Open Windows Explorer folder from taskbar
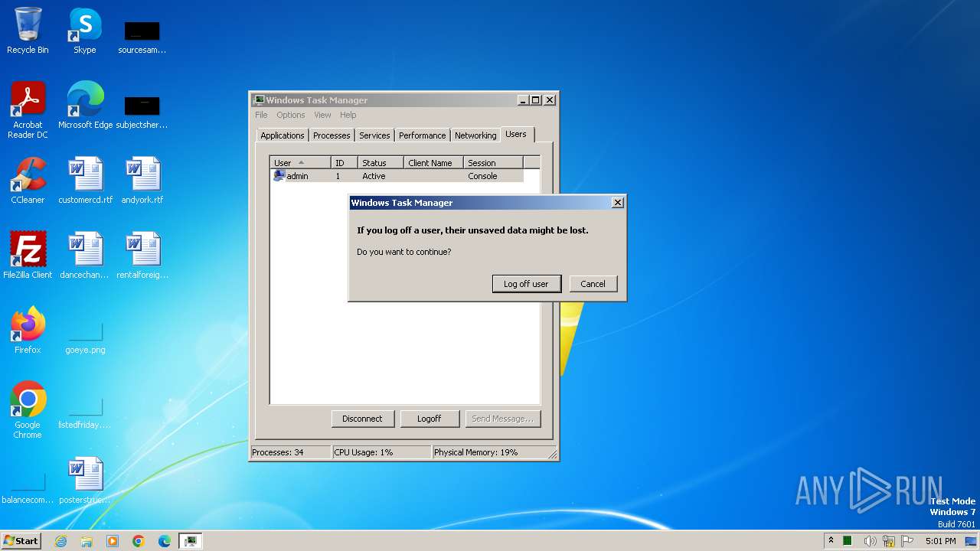Image resolution: width=980 pixels, height=551 pixels. (87, 541)
